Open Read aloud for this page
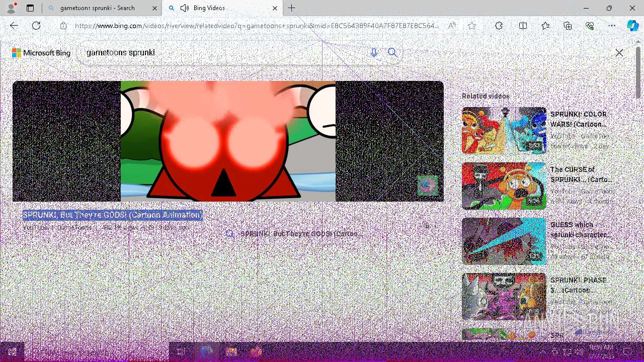This screenshot has width=644, height=362. [452, 26]
